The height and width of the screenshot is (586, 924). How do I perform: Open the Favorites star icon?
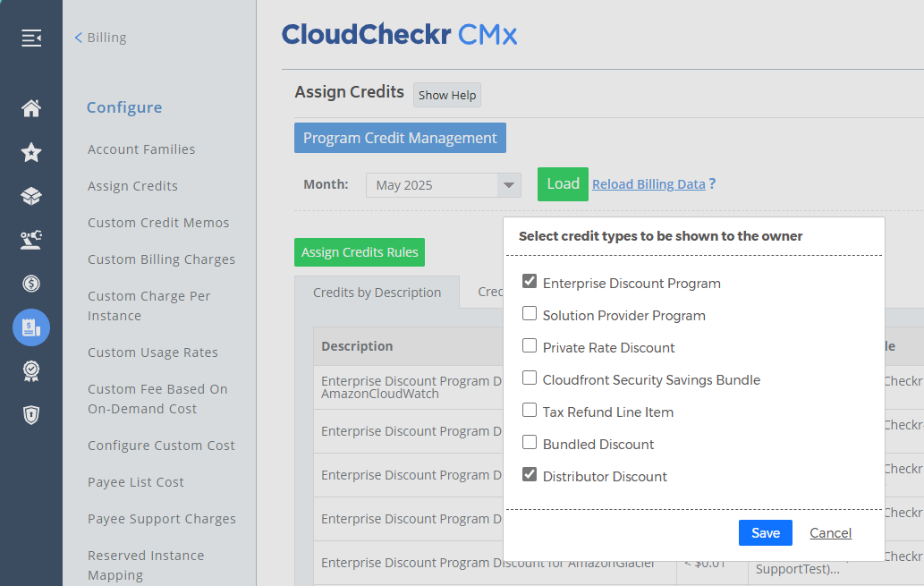click(x=31, y=153)
